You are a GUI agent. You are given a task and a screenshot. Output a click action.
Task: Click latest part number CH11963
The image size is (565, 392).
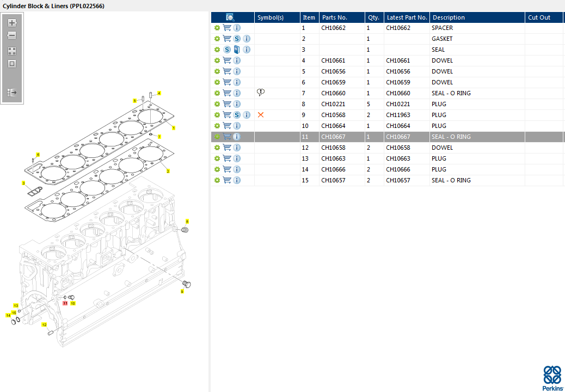click(x=398, y=115)
